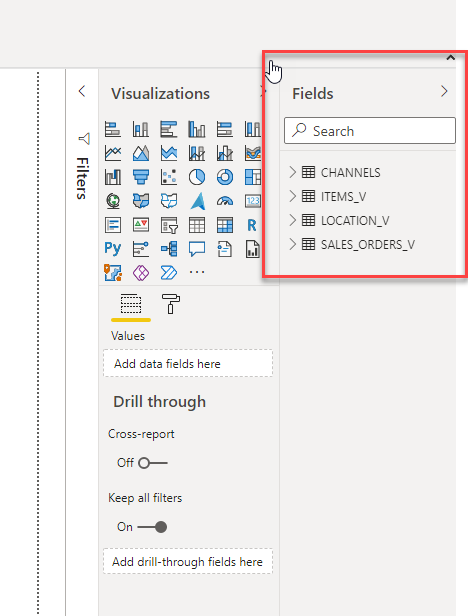Pick the Line and stacked column chart
Screen dimensions: 468x616
click(x=197, y=153)
